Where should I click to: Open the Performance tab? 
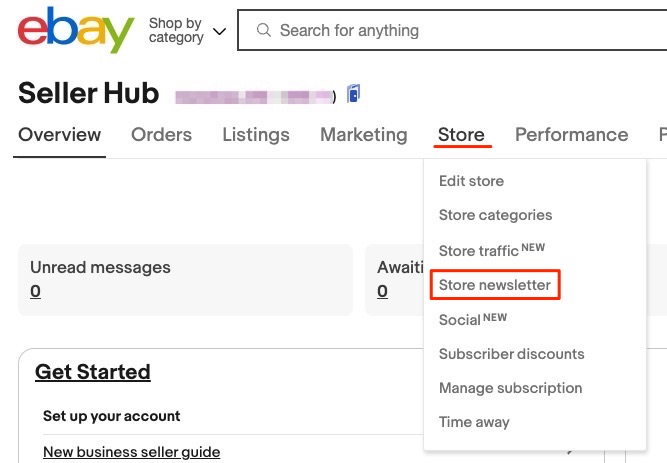pos(571,135)
